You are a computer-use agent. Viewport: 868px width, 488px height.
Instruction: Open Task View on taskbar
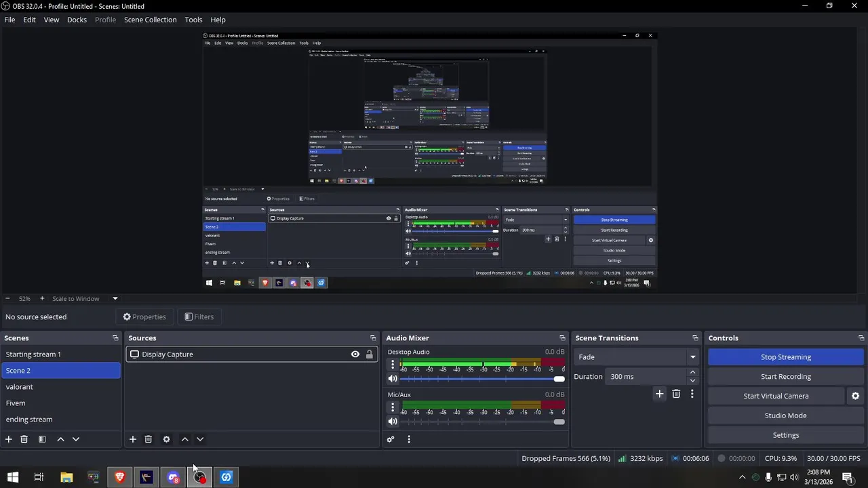[x=39, y=477]
